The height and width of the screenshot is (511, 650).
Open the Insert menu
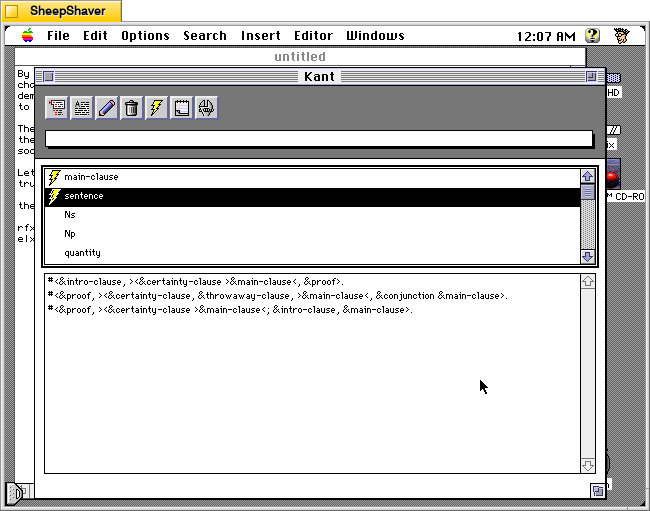[260, 36]
